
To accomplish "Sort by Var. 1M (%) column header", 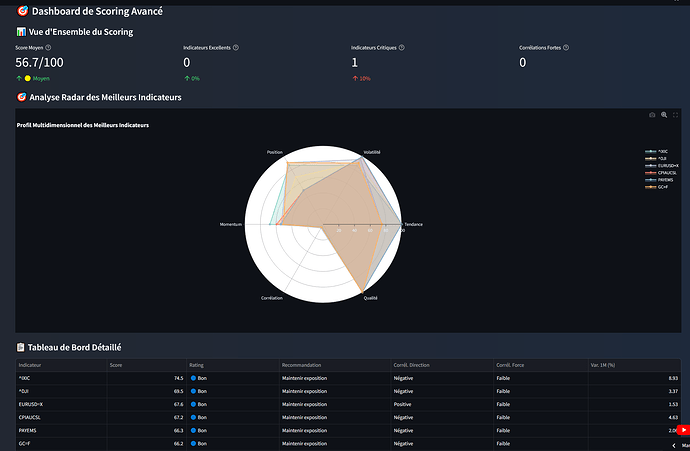I will (x=605, y=365).
